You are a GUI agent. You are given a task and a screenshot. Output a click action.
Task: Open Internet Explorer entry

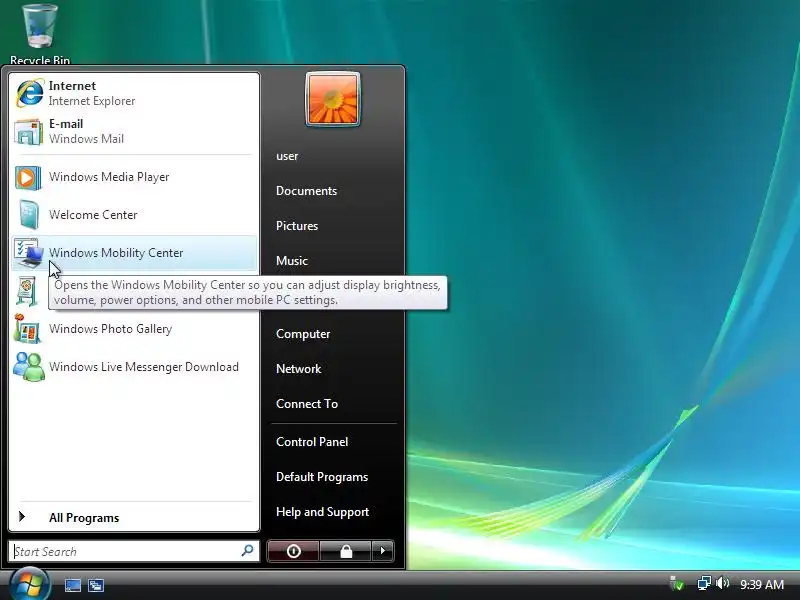134,93
